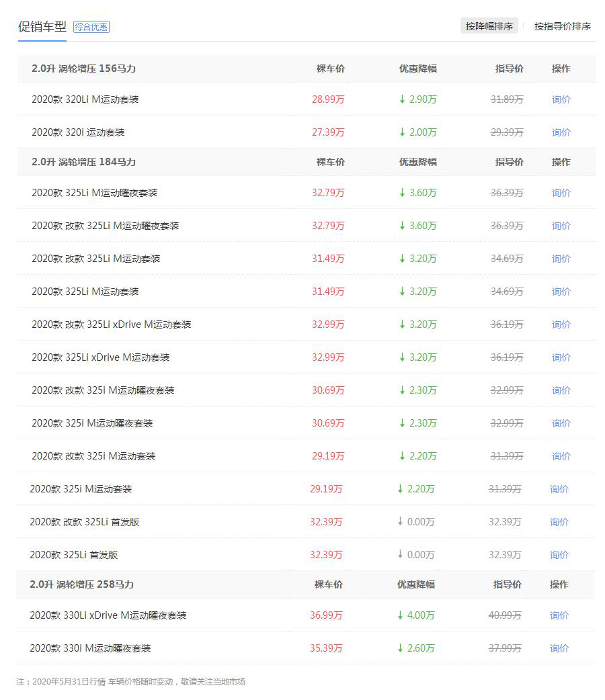Open model 2020款 320Li M运动套装
Viewport: 605px width, 700px height.
(x=85, y=99)
